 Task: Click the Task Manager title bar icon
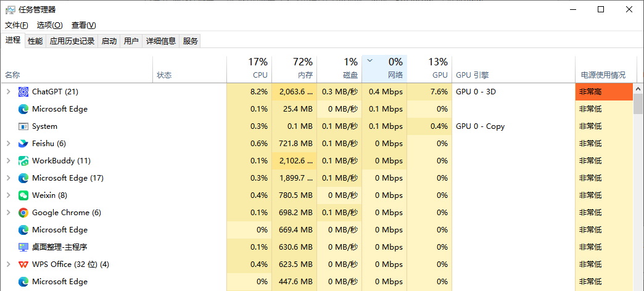10,10
